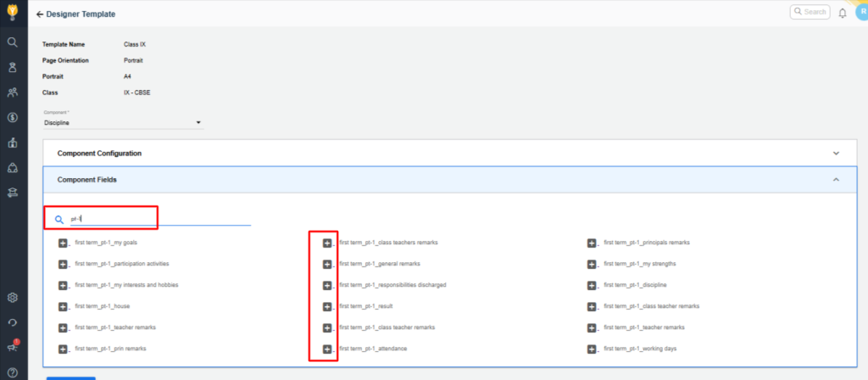Viewport: 868px width, 380px height.
Task: Add the 'first term_pt-1_my goals' field
Action: coord(63,243)
